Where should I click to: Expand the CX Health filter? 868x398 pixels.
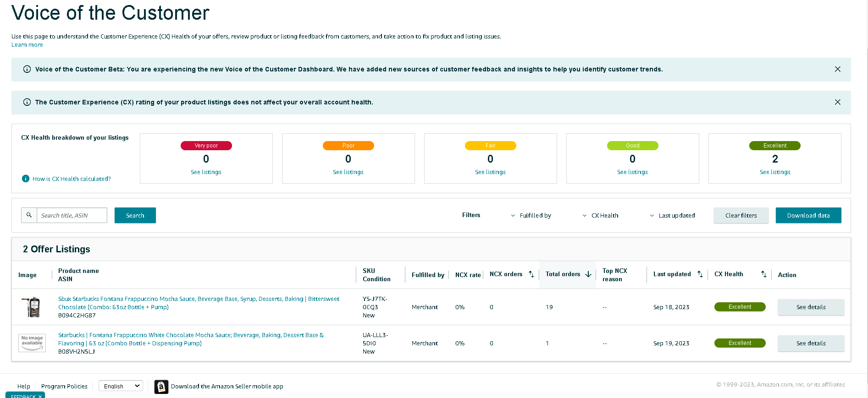pos(600,216)
